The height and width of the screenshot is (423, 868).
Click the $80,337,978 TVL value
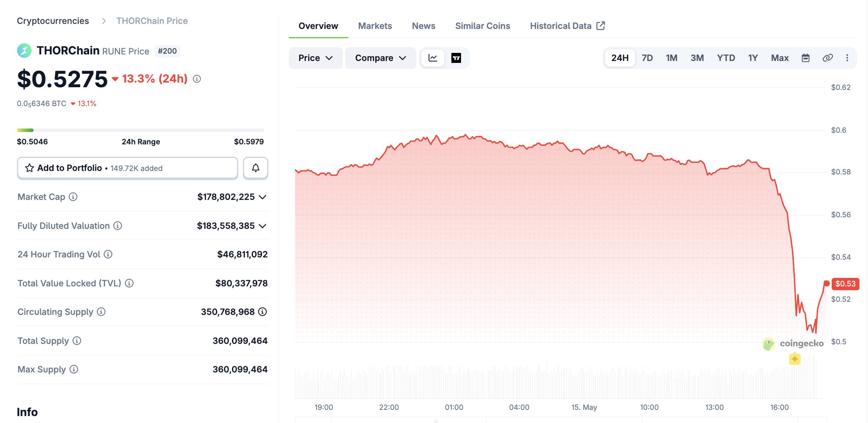coord(242,283)
